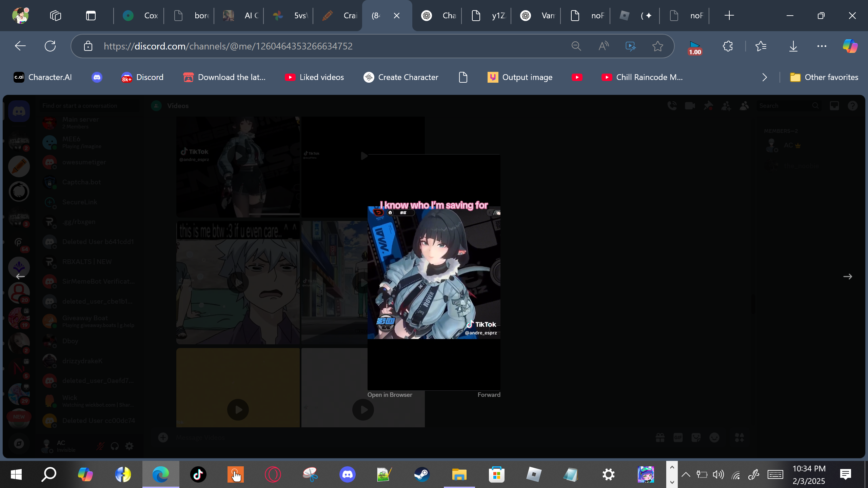Open the Chill Raincode M... bookmark
The height and width of the screenshot is (488, 868).
point(642,77)
